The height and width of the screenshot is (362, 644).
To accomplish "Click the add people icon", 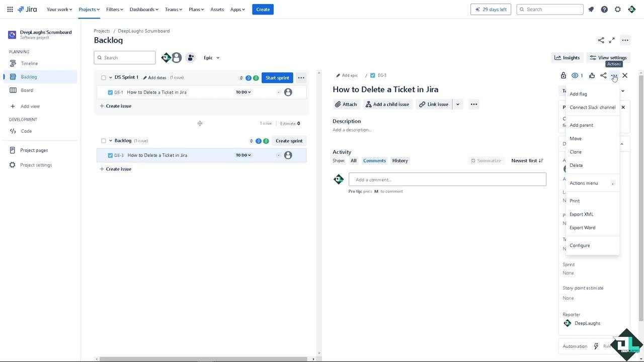I will pos(191,58).
